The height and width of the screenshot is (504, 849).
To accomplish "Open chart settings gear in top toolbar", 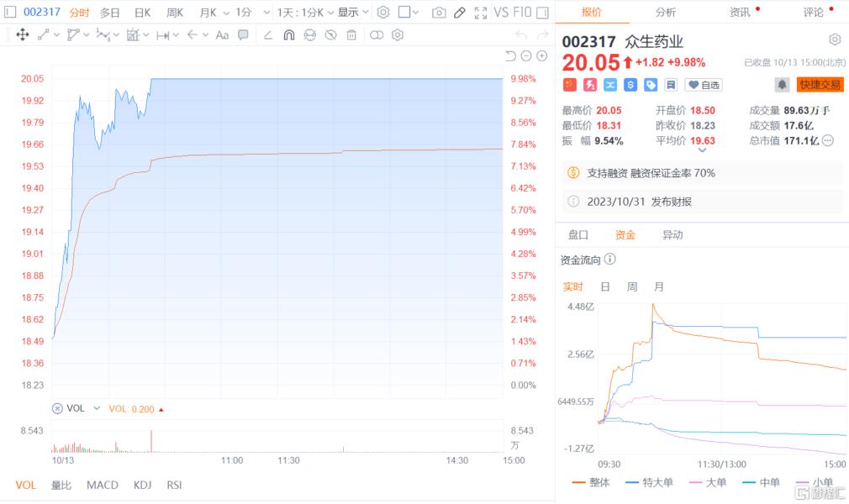I will tap(383, 12).
